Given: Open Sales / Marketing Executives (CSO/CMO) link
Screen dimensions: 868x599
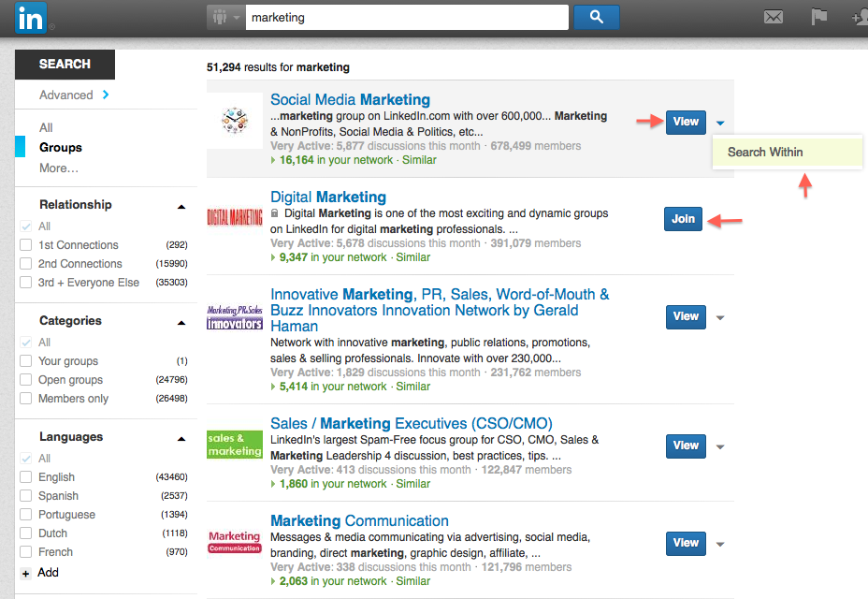Looking at the screenshot, I should point(412,423).
